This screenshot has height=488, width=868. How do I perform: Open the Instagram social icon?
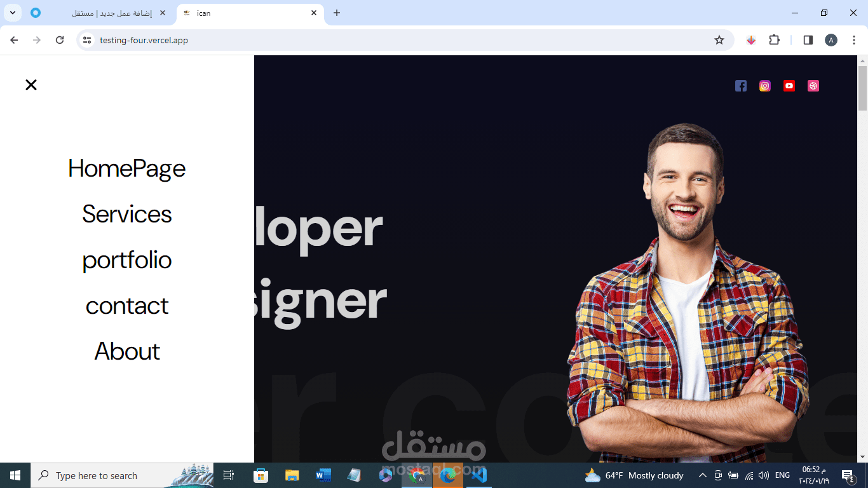tap(765, 86)
